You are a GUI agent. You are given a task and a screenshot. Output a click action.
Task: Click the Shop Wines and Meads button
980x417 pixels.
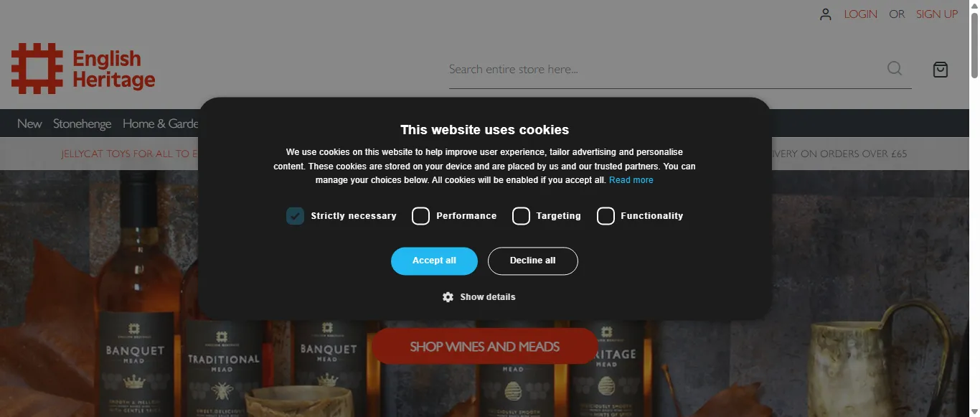point(485,347)
